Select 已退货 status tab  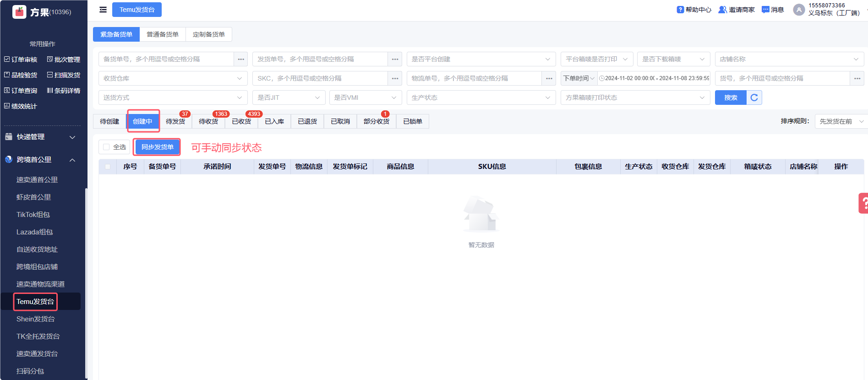point(307,121)
